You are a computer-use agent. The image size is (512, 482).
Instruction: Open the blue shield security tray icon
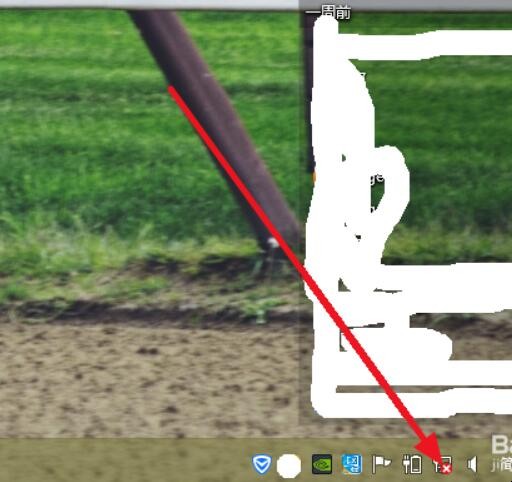click(262, 464)
